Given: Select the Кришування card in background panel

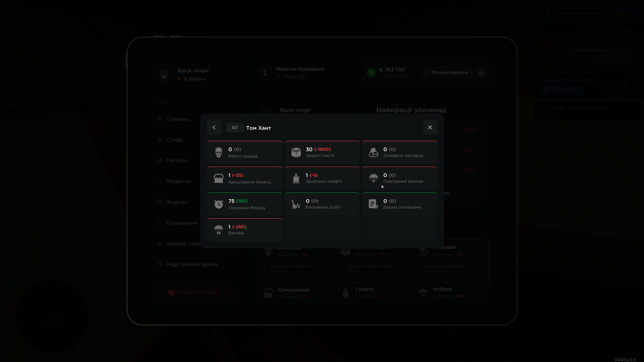Looking at the screenshot, I should click(x=294, y=292).
